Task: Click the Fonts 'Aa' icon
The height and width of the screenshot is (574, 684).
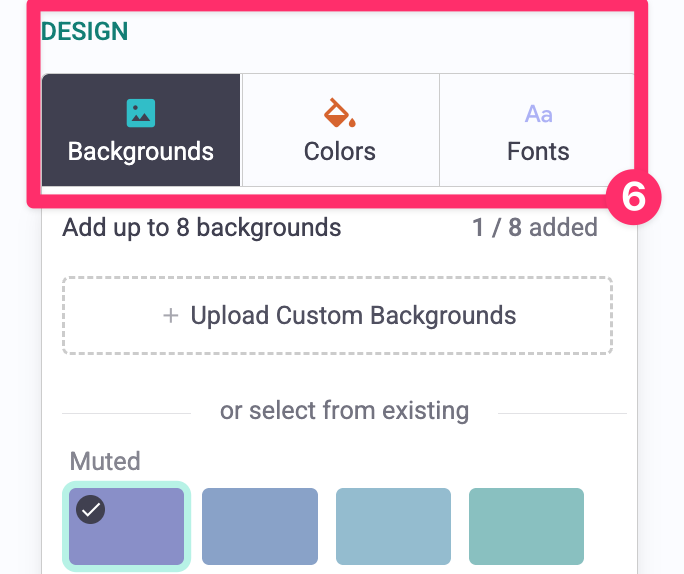Action: (x=538, y=114)
